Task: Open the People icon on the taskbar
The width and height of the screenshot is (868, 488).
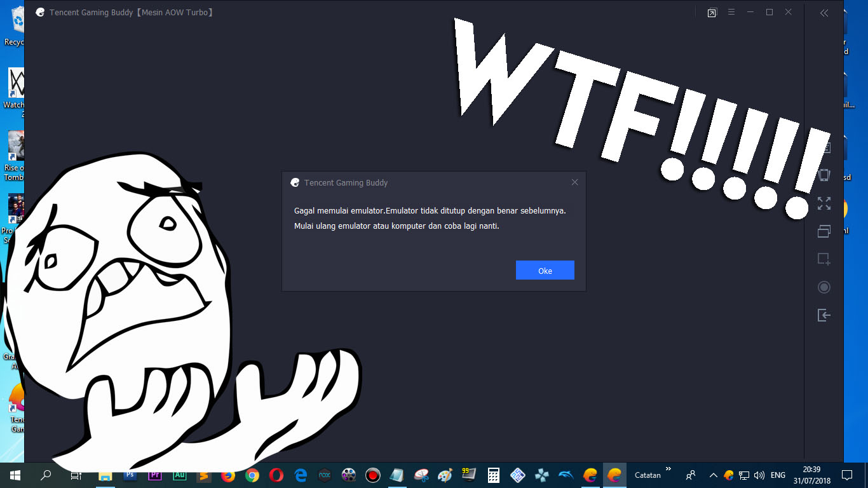Action: (x=691, y=475)
